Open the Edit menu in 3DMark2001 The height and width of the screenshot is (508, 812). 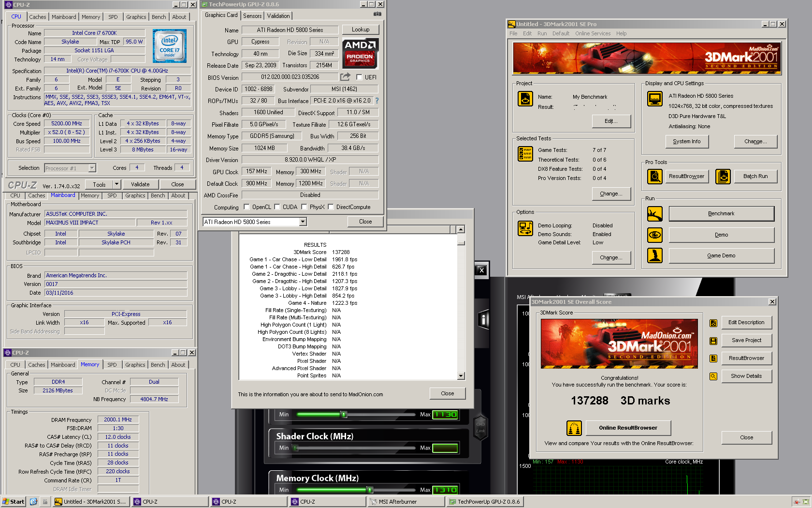tap(527, 33)
